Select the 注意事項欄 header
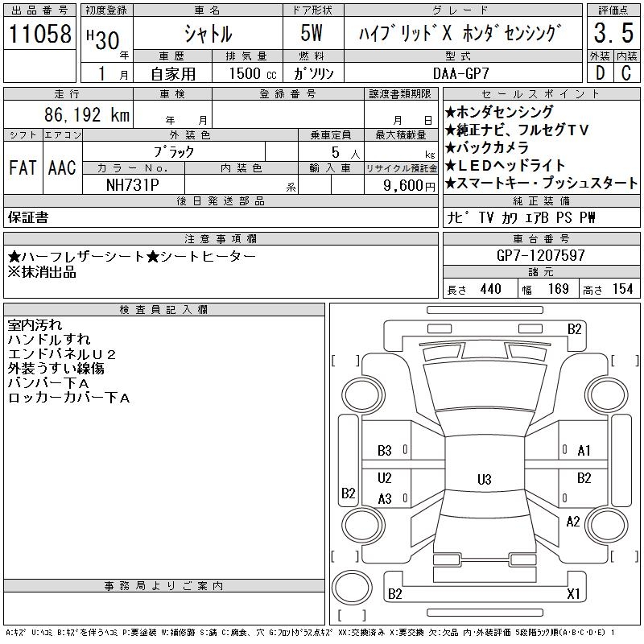This screenshot has height=644, width=644. pyautogui.click(x=221, y=238)
